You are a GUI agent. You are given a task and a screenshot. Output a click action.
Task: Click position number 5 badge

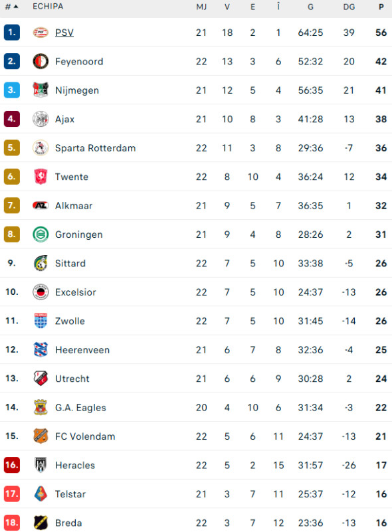pos(11,148)
